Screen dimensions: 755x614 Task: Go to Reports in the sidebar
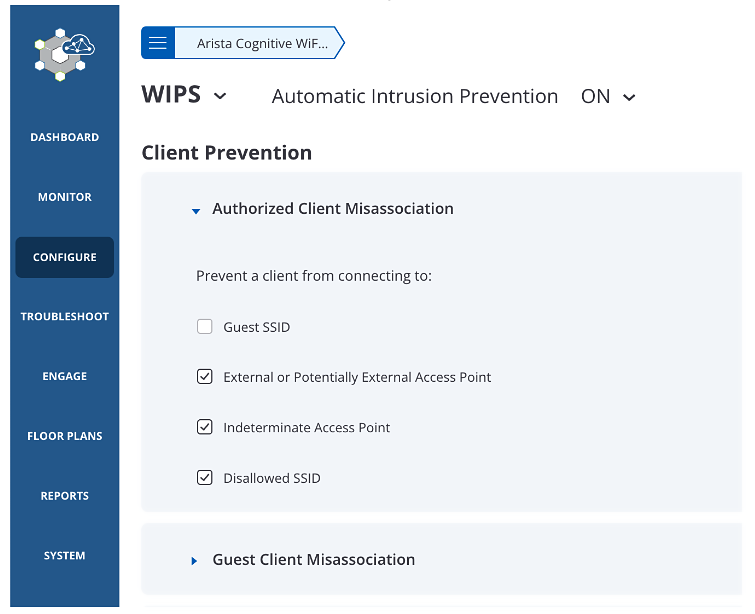[x=65, y=496]
